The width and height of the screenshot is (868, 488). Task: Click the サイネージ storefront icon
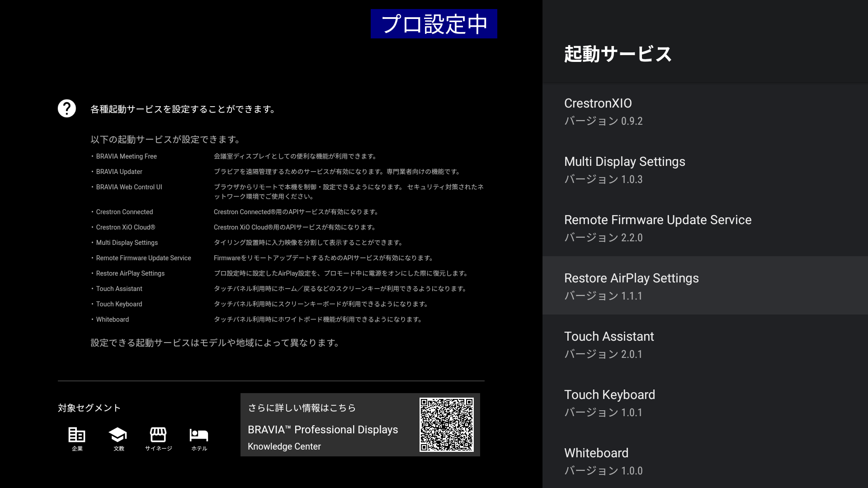click(158, 435)
